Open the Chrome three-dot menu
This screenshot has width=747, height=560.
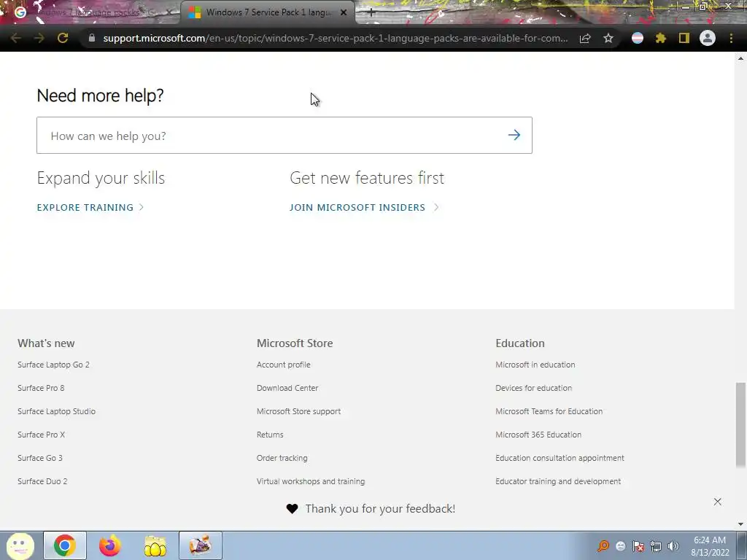(731, 38)
